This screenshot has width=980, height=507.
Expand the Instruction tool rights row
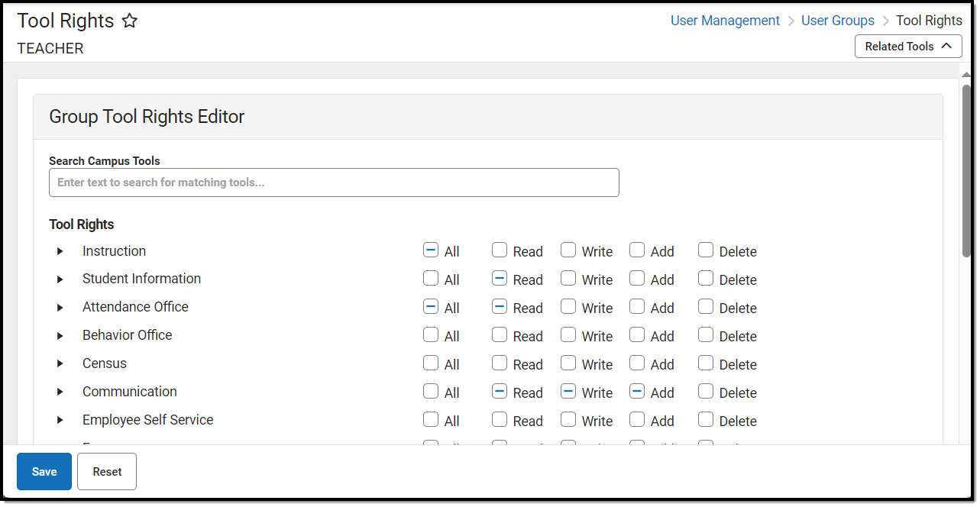(x=60, y=251)
